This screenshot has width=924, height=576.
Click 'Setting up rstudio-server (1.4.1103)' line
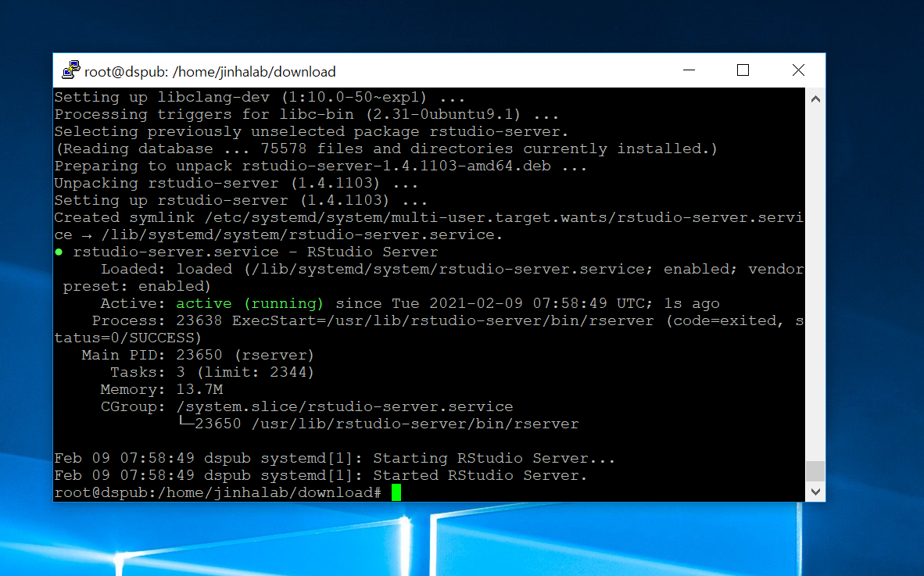(x=241, y=200)
